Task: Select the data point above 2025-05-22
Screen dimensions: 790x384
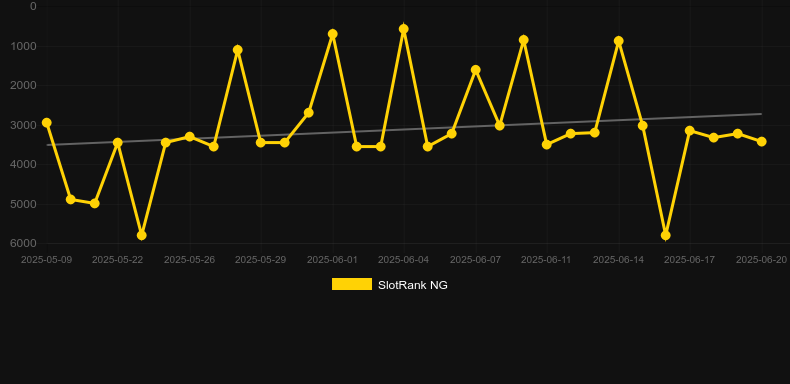Action: (117, 143)
